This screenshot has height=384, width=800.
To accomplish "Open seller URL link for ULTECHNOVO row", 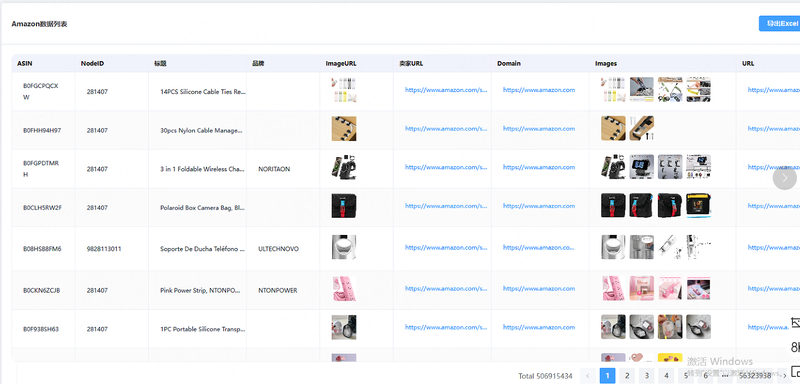I will point(446,247).
